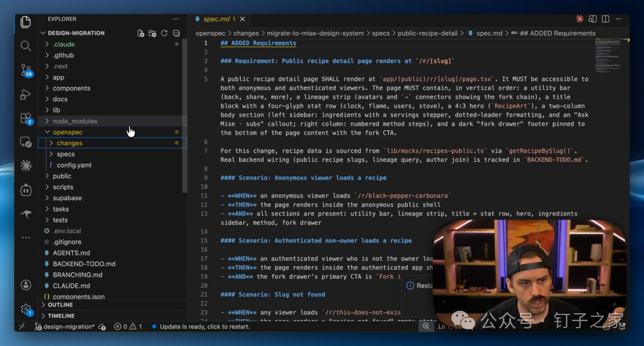Screen dimensions: 644x346
Task: Expand the scripts folder
Action: (63, 187)
